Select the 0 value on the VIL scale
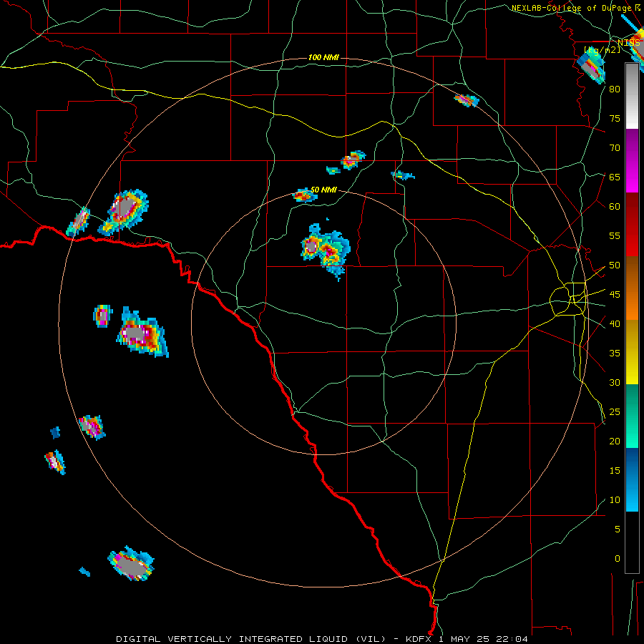 coord(618,559)
